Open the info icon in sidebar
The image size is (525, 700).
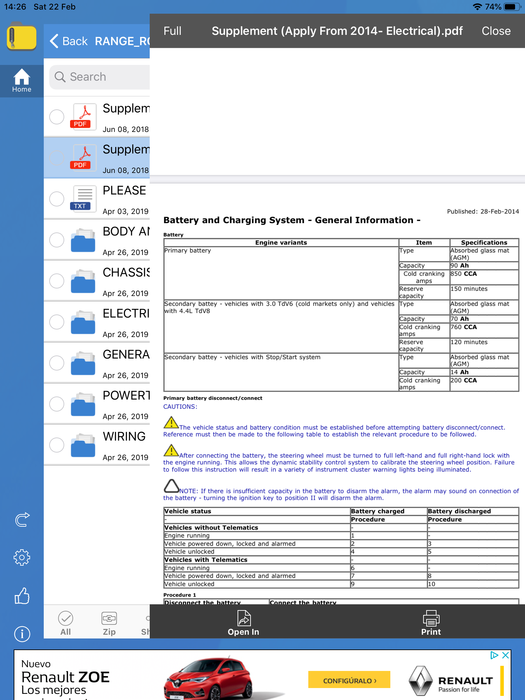click(21, 634)
